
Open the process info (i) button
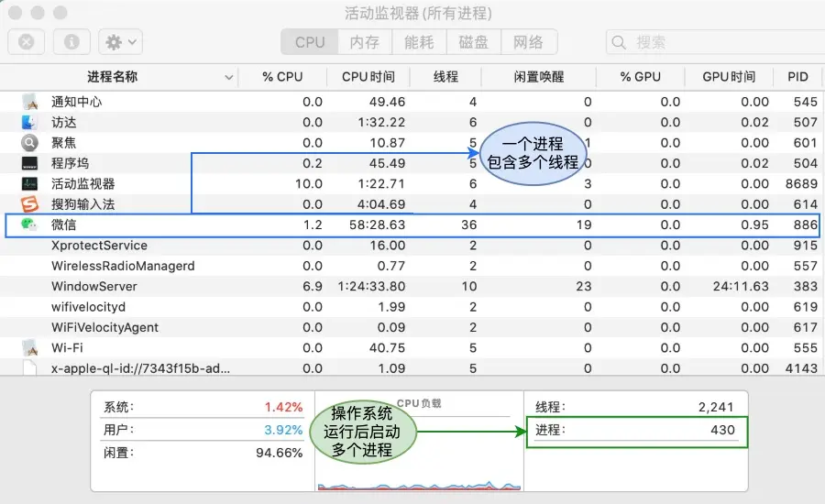tap(71, 42)
